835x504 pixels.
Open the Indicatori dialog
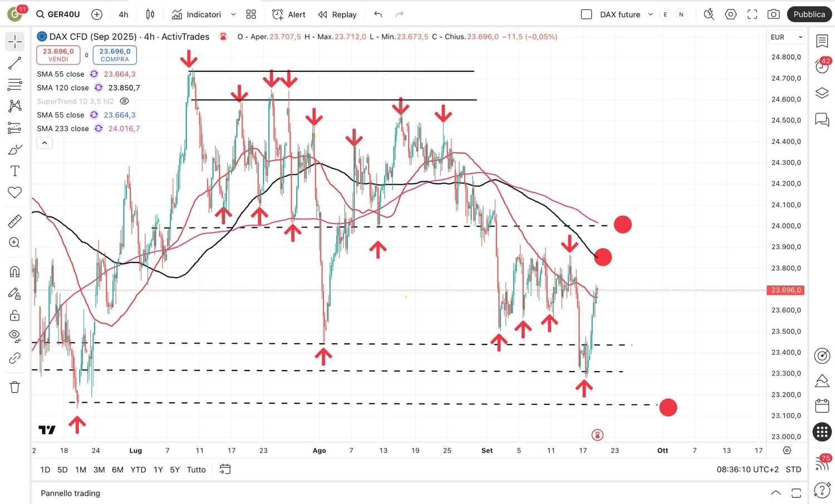pos(197,14)
